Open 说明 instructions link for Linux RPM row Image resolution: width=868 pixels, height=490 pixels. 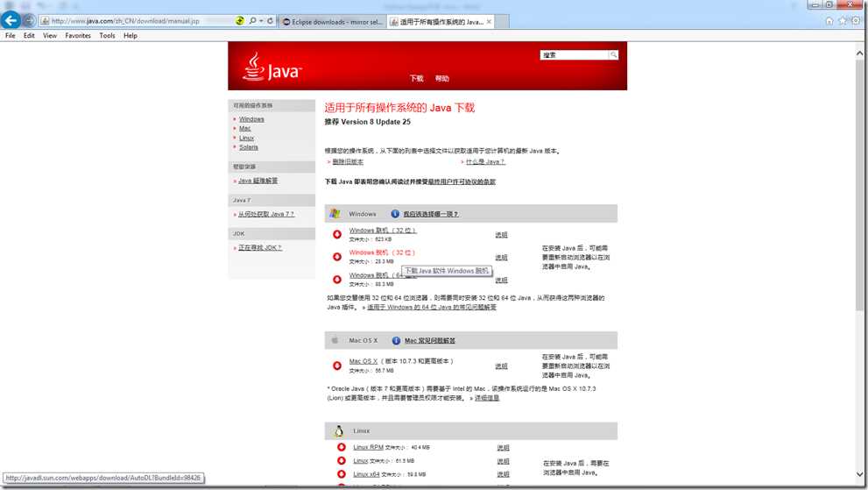tap(503, 447)
